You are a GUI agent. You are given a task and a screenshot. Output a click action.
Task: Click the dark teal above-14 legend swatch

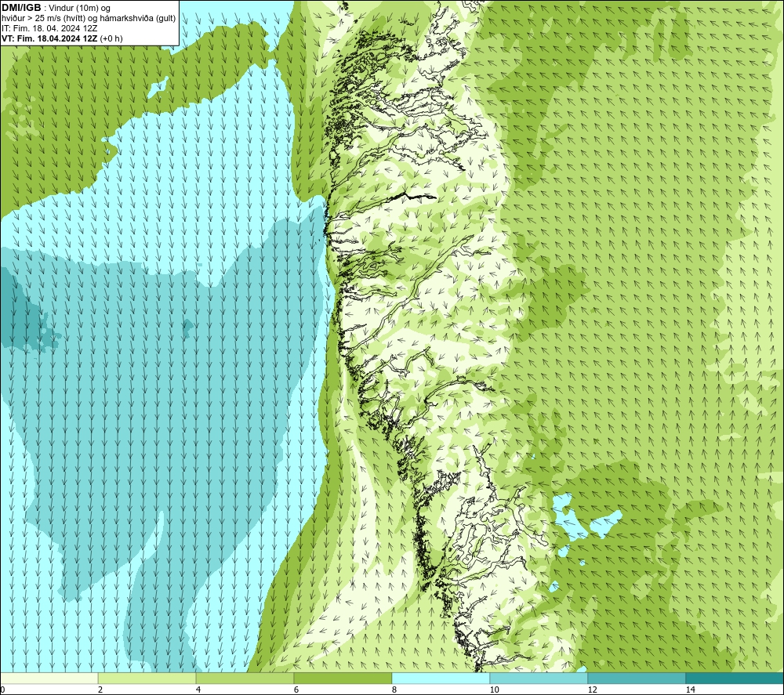[735, 679]
